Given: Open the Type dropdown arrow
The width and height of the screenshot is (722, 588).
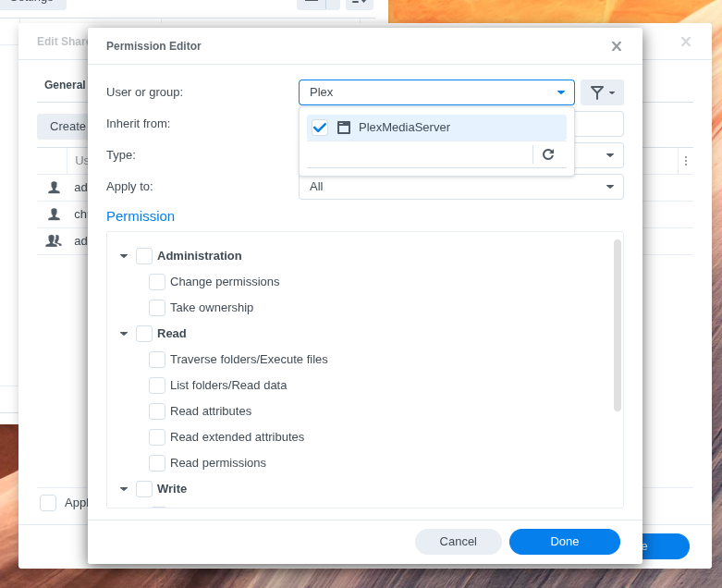Looking at the screenshot, I should (x=609, y=155).
